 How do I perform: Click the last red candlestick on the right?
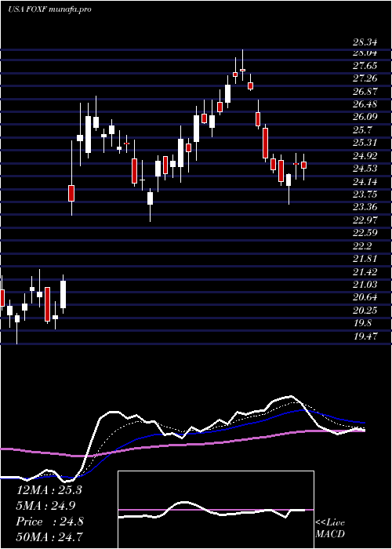coord(304,165)
